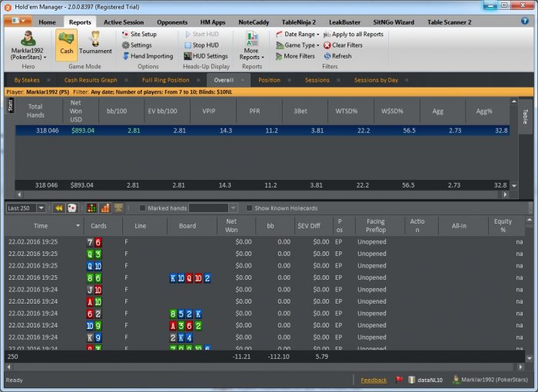Sort hands by Net Won column header

click(x=231, y=226)
